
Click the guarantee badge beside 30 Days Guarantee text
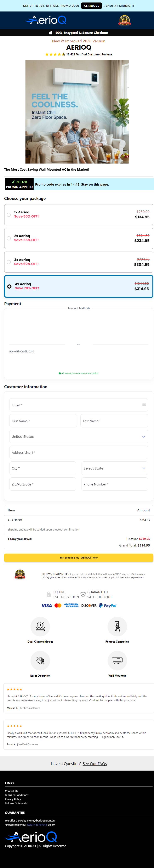coord(20,575)
